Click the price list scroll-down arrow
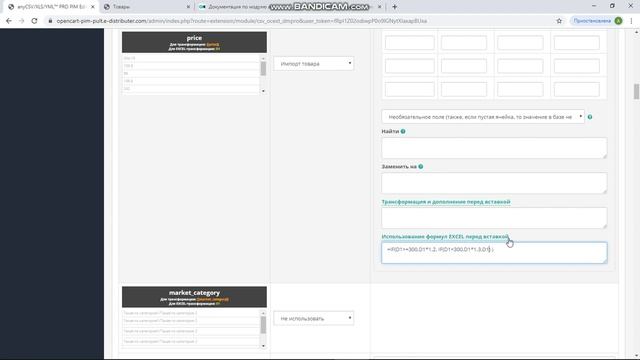The image size is (640, 360). pyautogui.click(x=263, y=91)
